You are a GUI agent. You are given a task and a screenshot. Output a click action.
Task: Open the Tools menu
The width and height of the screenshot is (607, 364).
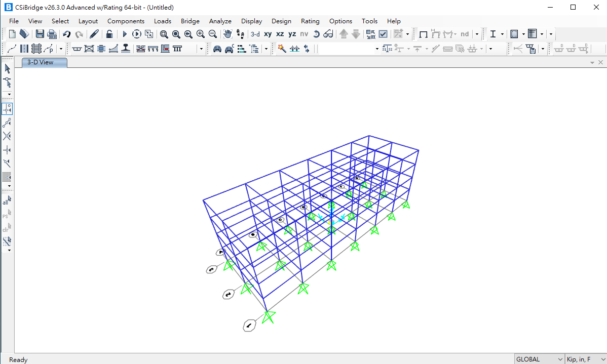(x=369, y=21)
